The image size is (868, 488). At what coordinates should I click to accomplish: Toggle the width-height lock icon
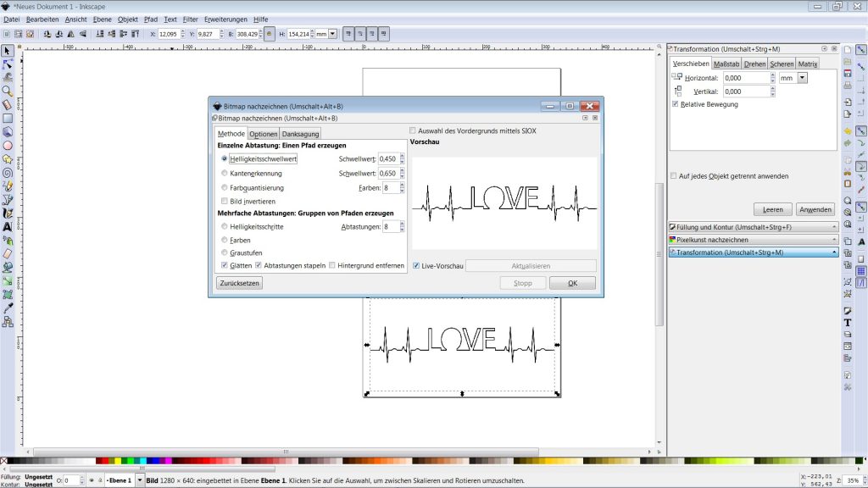click(270, 34)
